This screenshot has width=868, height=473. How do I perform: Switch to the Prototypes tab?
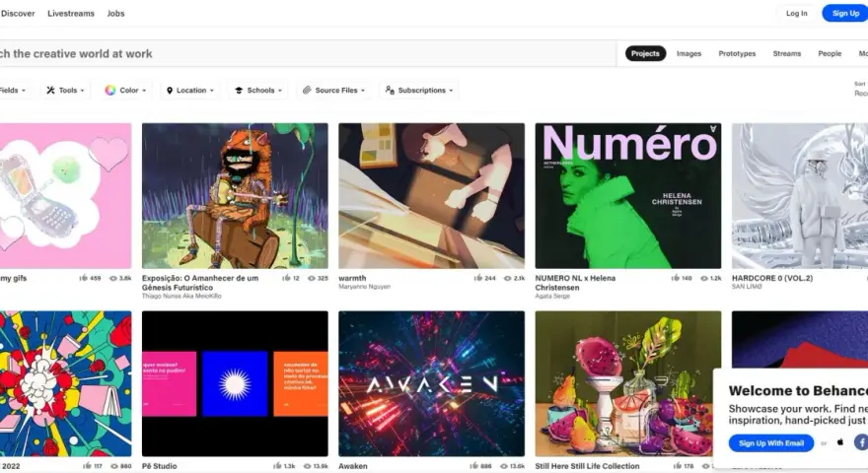pyautogui.click(x=737, y=53)
